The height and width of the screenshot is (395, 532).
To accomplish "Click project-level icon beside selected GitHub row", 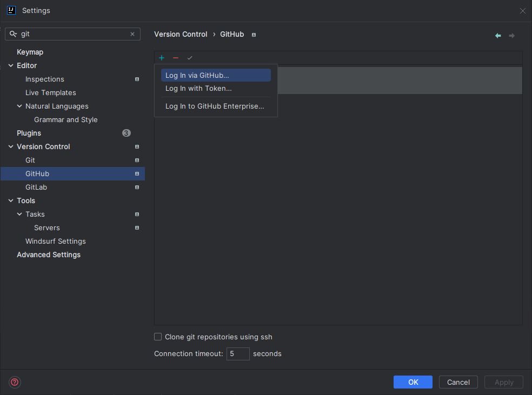I will coord(137,173).
